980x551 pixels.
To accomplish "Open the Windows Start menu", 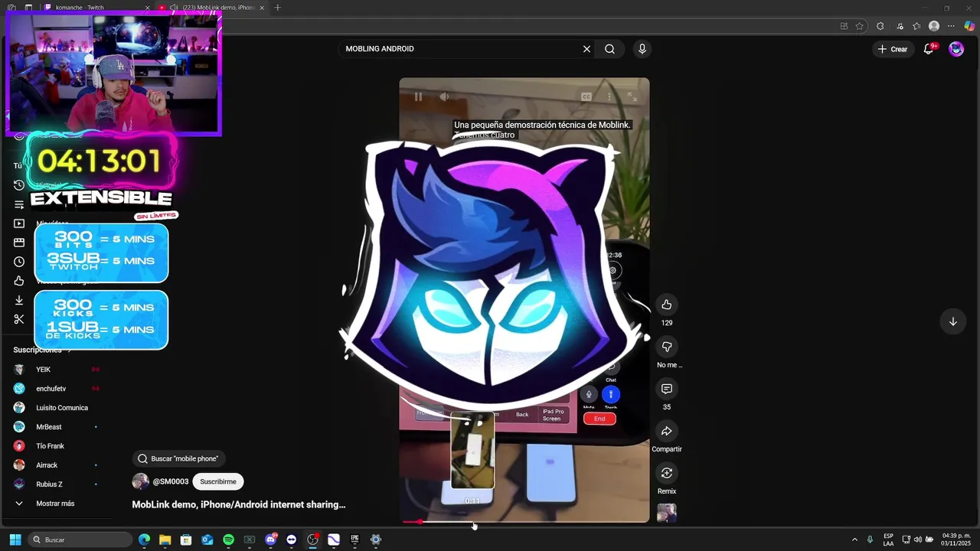I will [x=15, y=540].
